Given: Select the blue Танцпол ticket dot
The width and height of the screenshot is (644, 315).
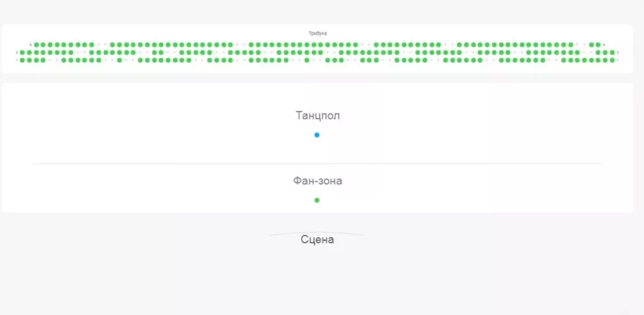Looking at the screenshot, I should pyautogui.click(x=317, y=135).
